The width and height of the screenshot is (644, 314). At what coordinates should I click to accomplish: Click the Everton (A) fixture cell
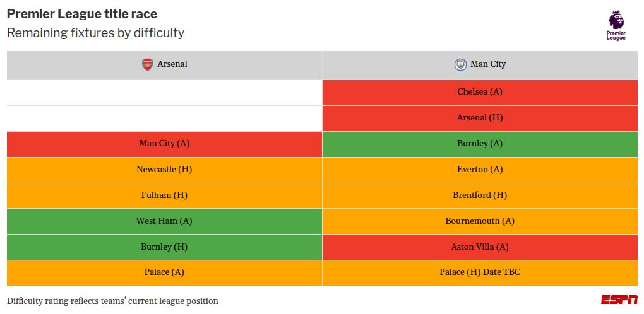click(x=480, y=170)
